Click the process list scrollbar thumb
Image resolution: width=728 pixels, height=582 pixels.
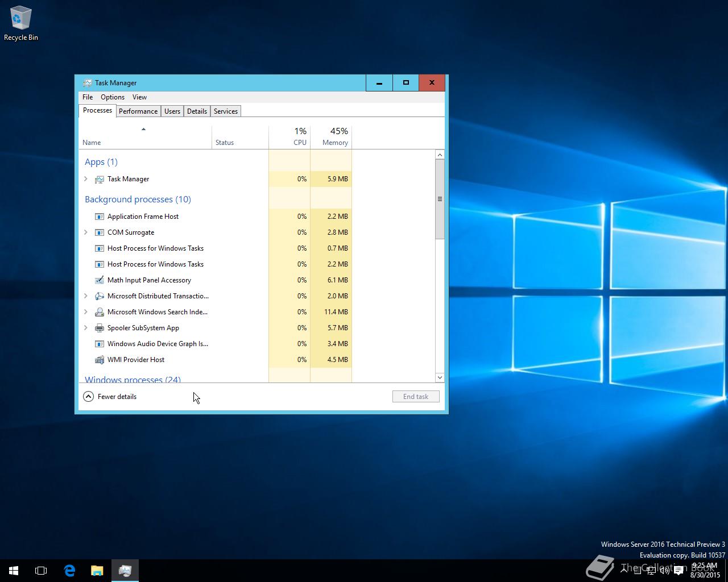click(440, 199)
